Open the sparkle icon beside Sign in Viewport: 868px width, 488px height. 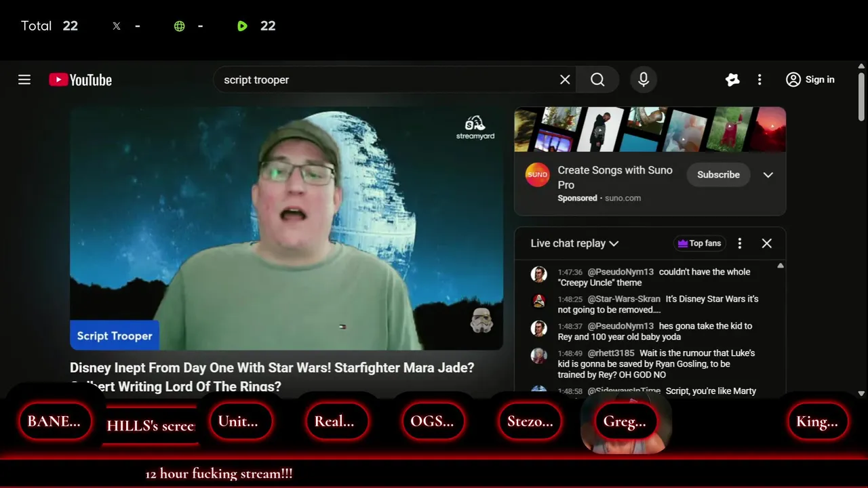pos(732,80)
